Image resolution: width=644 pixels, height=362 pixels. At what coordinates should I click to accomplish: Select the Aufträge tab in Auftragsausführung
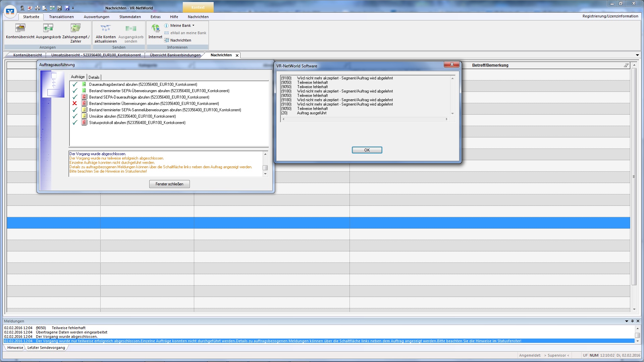[78, 77]
